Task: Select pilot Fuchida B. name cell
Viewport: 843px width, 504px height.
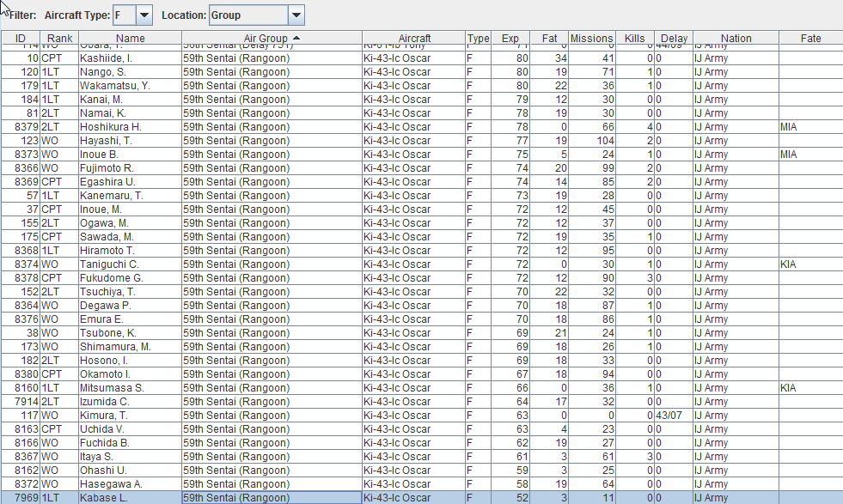Action: [x=130, y=443]
